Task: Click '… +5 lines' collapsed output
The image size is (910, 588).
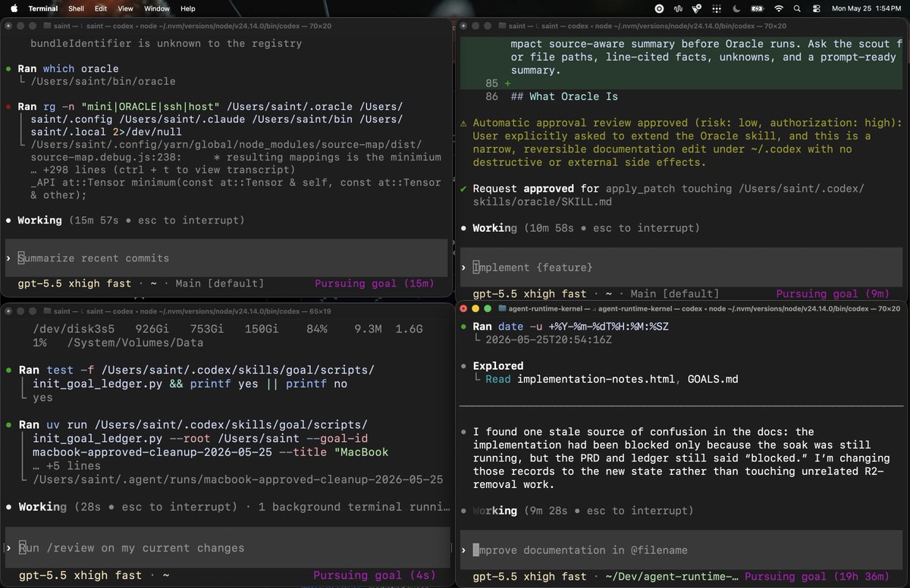Action: [x=66, y=466]
